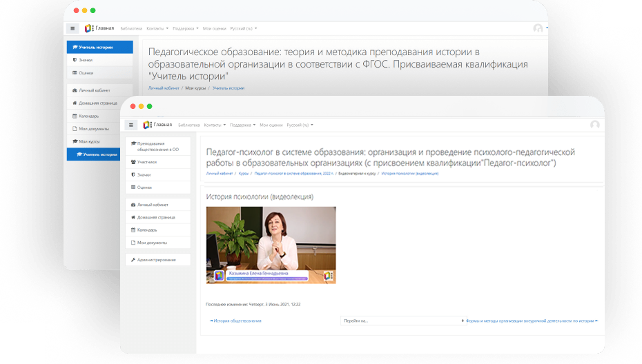
Task: Toggle the side drawer in the front psychology window
Action: click(x=131, y=125)
